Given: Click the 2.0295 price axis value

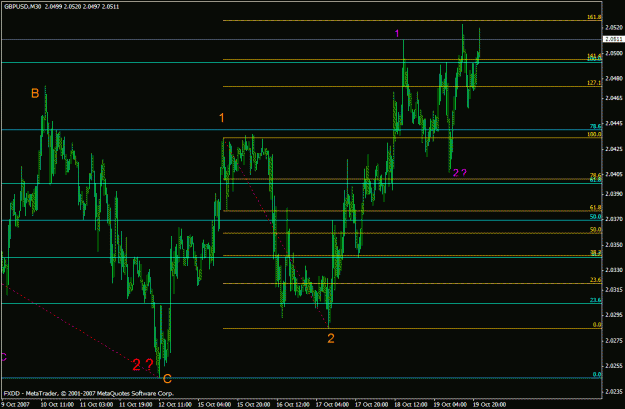Looking at the screenshot, I should pyautogui.click(x=613, y=315).
